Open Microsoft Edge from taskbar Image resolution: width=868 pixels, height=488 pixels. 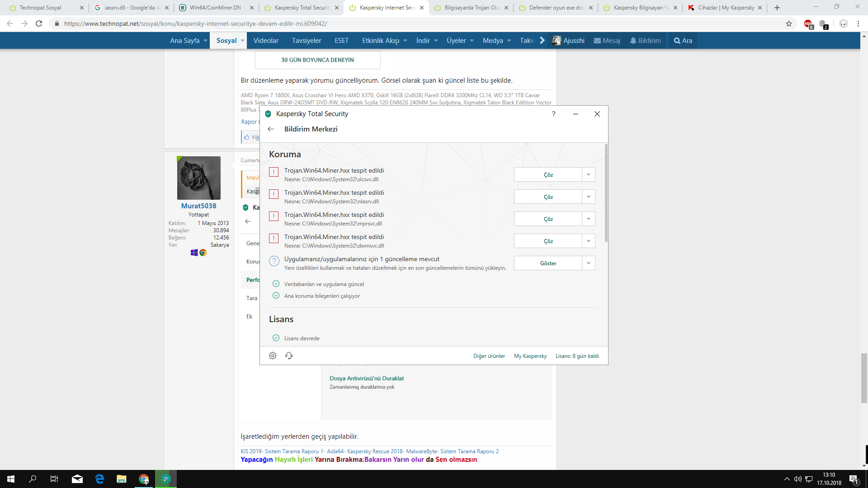[x=99, y=479]
